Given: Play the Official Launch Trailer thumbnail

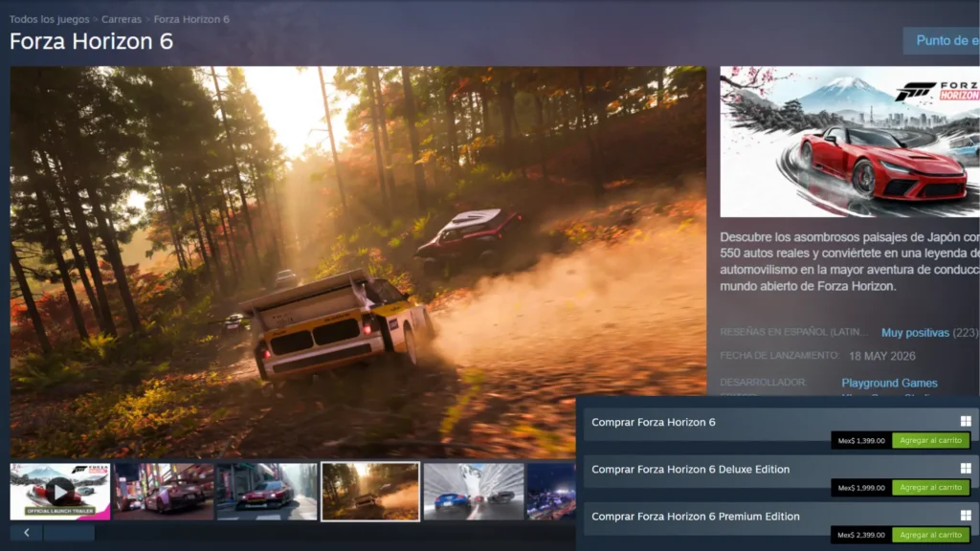Looking at the screenshot, I should click(x=60, y=492).
